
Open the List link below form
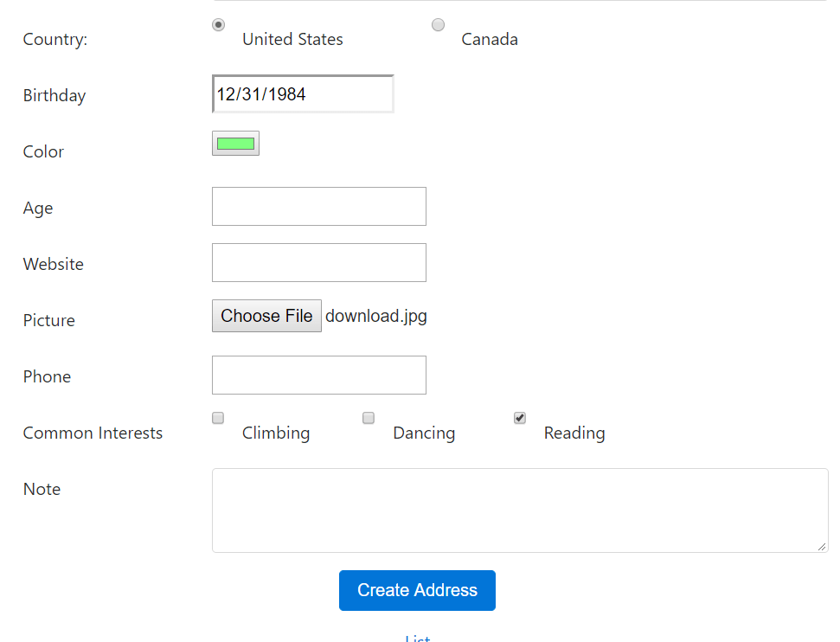pyautogui.click(x=417, y=638)
